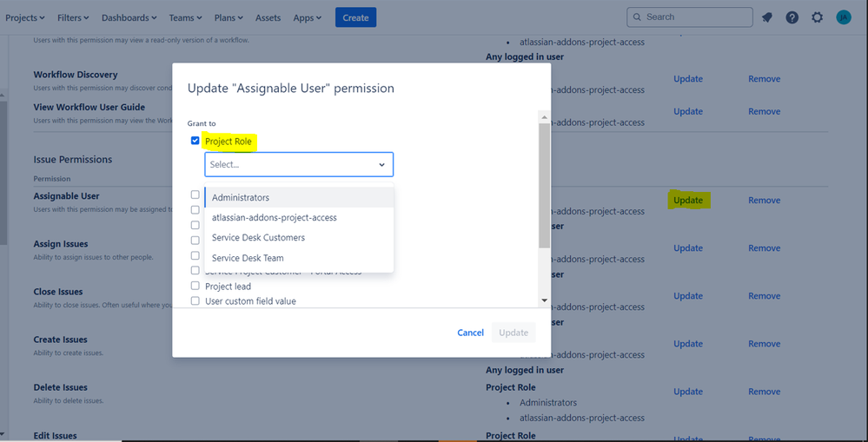
Task: Click the View Workflow User Guide permission name
Action: pos(89,108)
